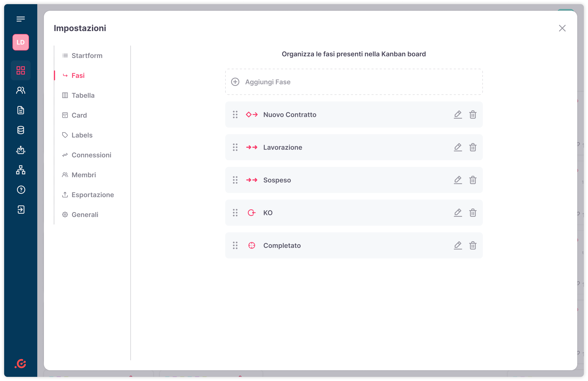Open the Connessioni settings section
The height and width of the screenshot is (381, 588).
[x=91, y=155]
